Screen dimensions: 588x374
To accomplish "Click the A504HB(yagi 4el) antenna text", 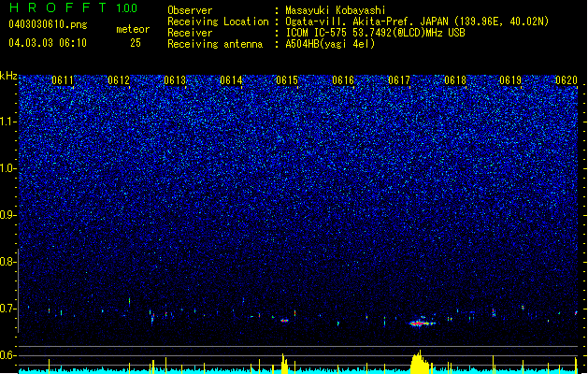I will tap(330, 44).
